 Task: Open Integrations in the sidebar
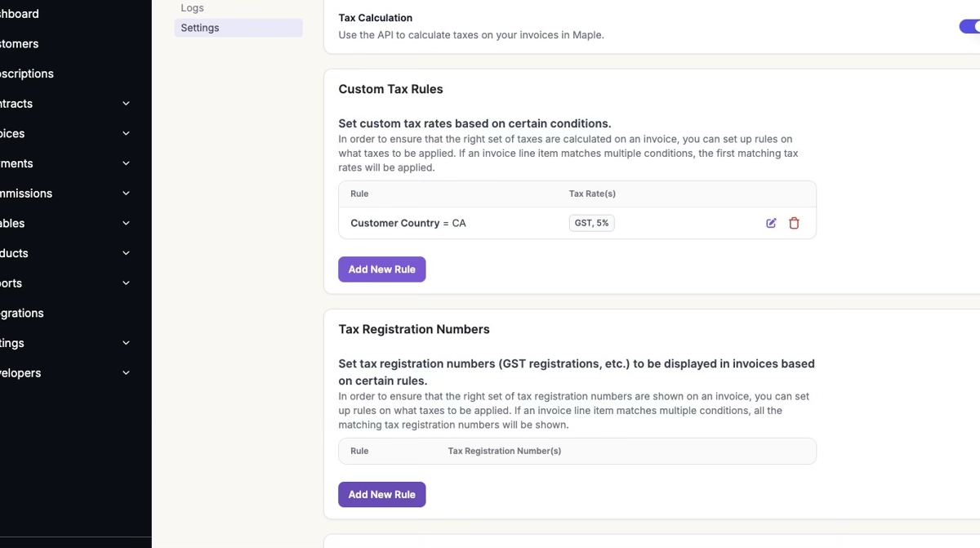[x=23, y=314]
